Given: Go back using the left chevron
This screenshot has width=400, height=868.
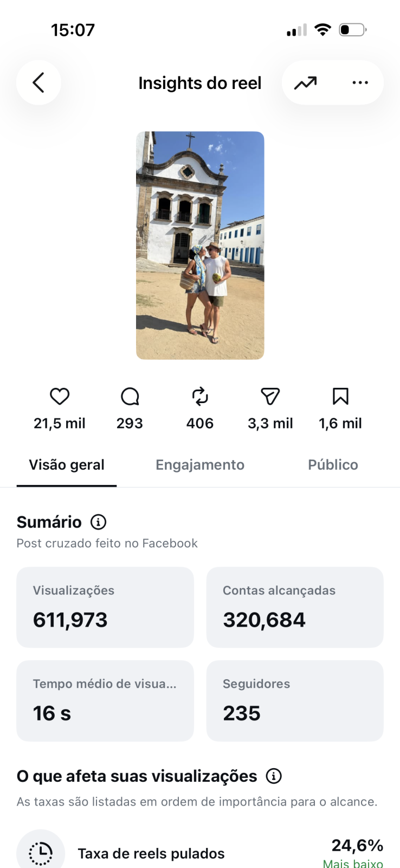Looking at the screenshot, I should coord(38,82).
